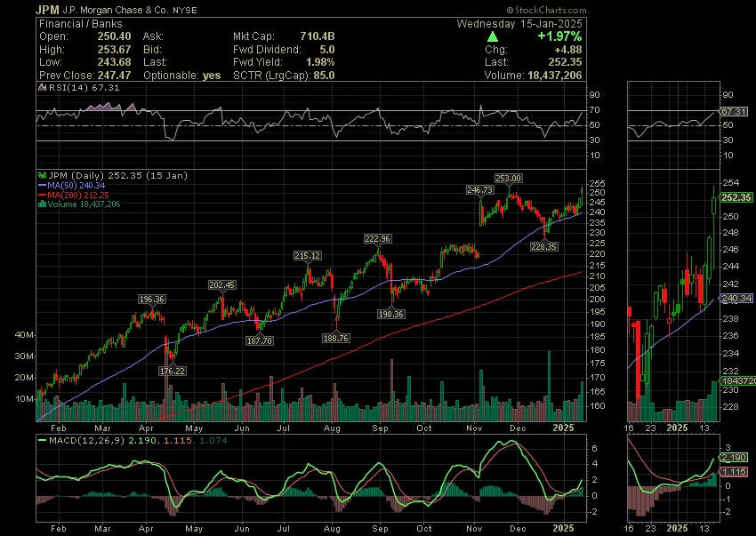Click the 198.36 low price label
This screenshot has height=536, width=756.
click(x=391, y=315)
